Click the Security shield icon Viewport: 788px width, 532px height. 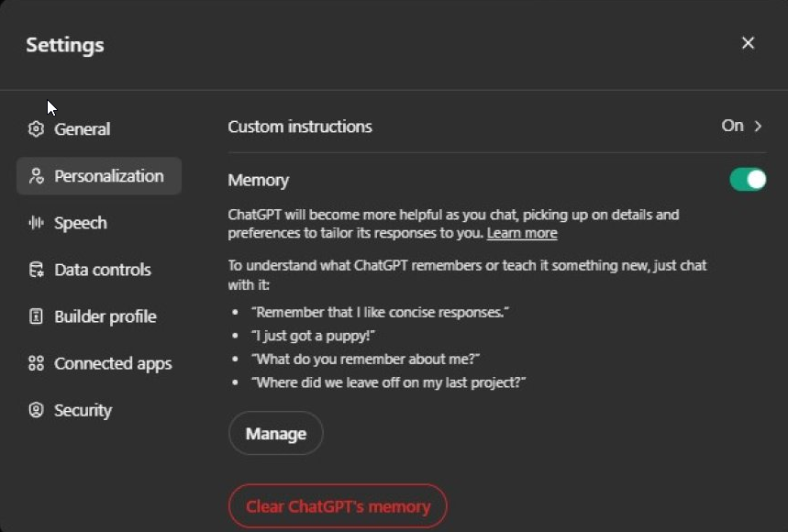tap(36, 410)
